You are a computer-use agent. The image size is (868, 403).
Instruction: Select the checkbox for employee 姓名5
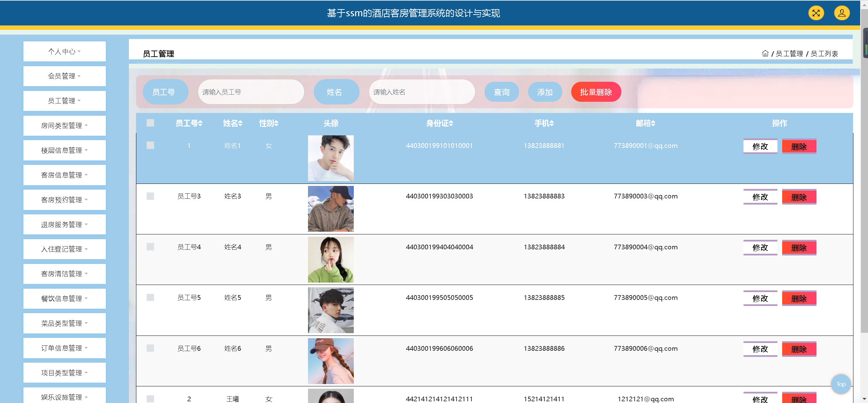[x=150, y=298]
